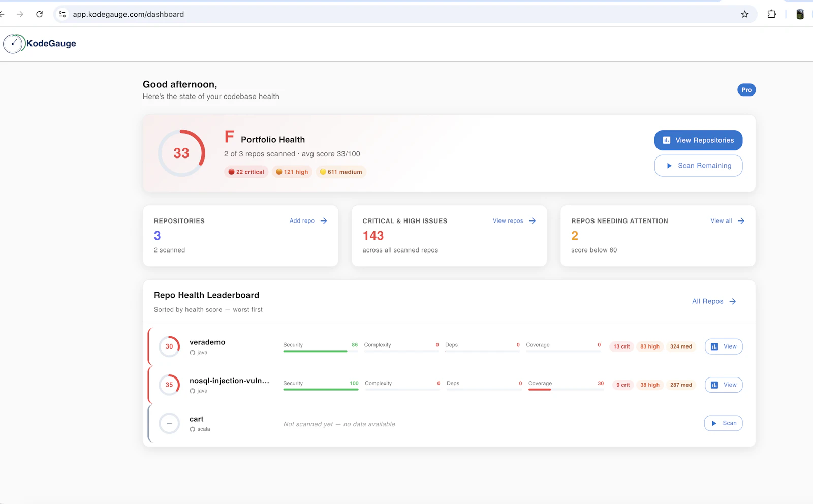
Task: Reload the page with the refresh icon
Action: click(40, 14)
